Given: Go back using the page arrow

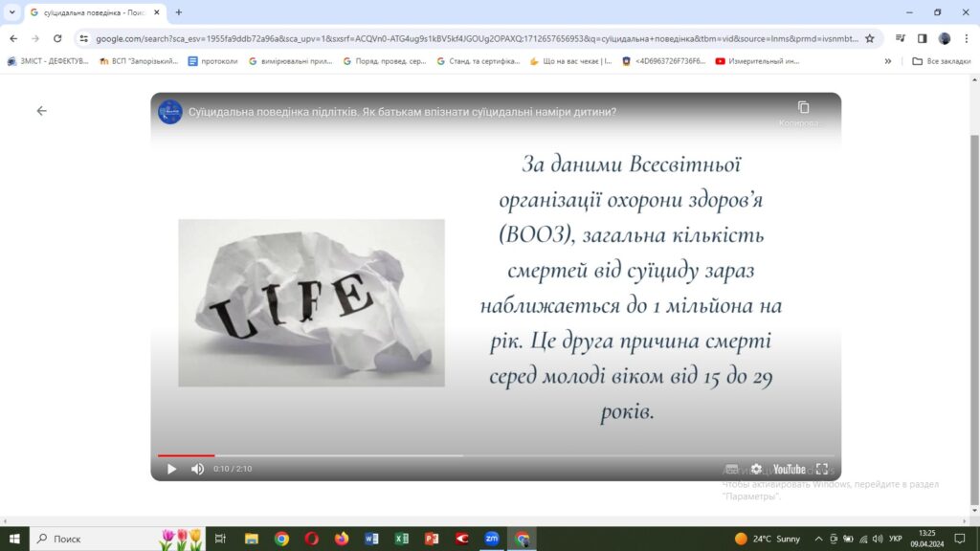Looking at the screenshot, I should click(41, 111).
